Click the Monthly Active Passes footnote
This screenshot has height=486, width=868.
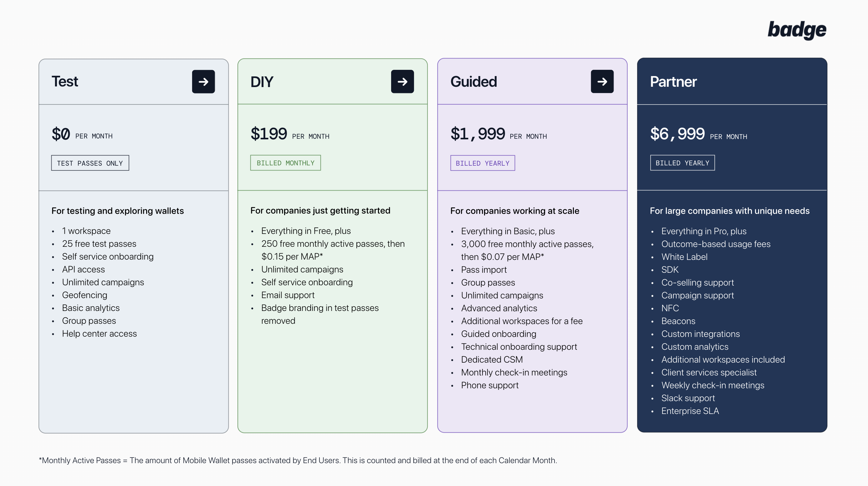[298, 460]
